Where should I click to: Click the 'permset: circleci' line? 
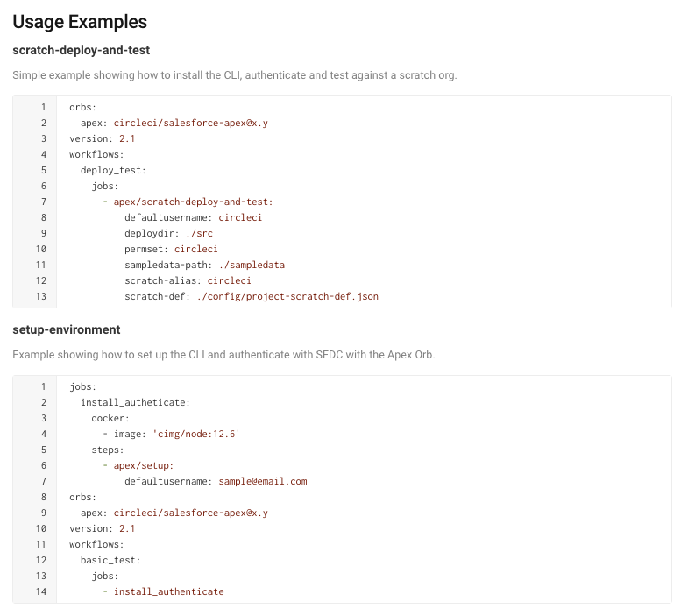[x=171, y=249]
